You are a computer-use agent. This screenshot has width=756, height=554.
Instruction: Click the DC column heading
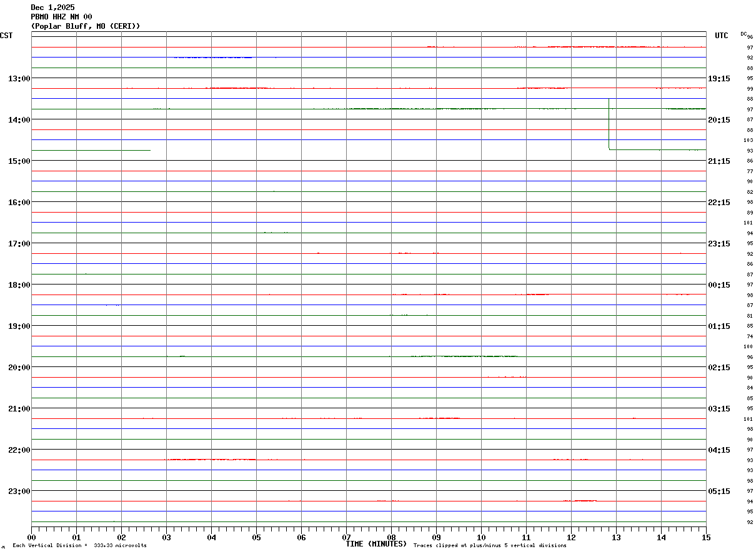tap(744, 34)
